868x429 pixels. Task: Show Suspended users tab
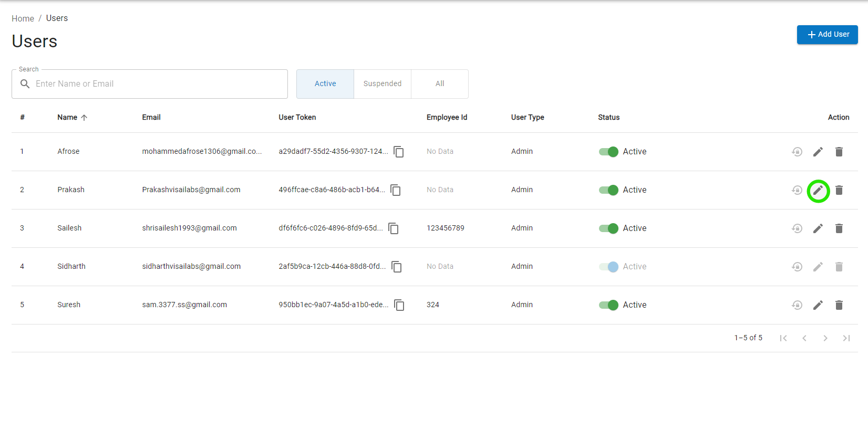coord(383,84)
